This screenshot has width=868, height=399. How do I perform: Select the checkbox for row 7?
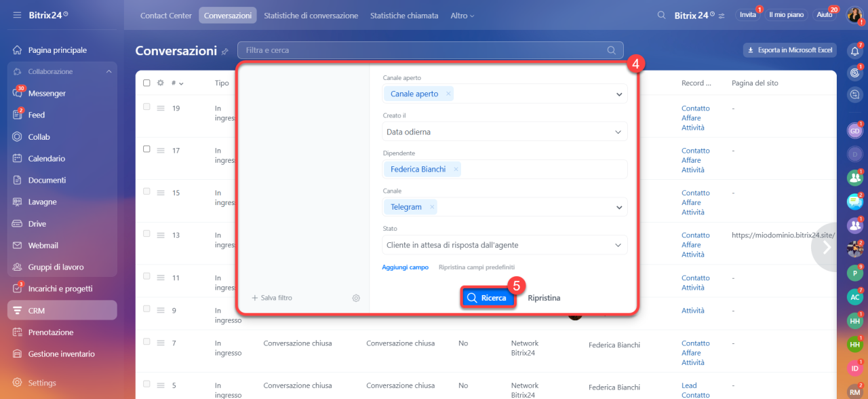(146, 342)
